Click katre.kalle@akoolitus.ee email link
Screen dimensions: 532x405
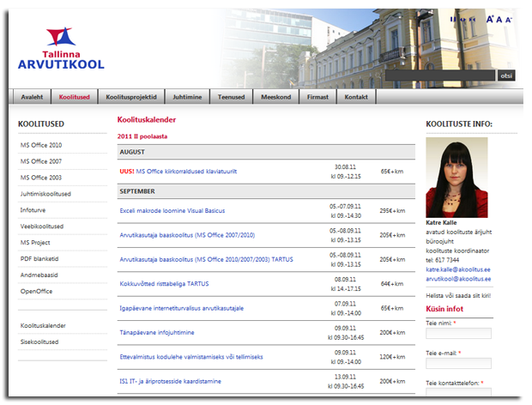click(x=458, y=269)
